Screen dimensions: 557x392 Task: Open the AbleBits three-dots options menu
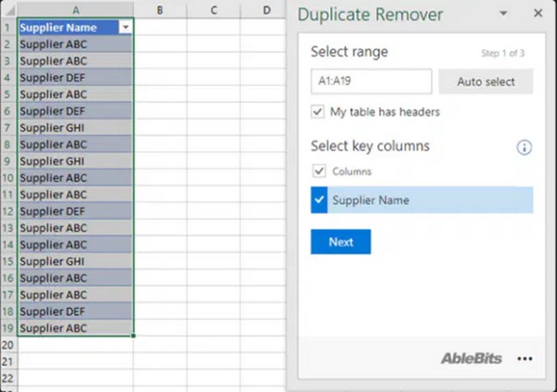tap(525, 358)
